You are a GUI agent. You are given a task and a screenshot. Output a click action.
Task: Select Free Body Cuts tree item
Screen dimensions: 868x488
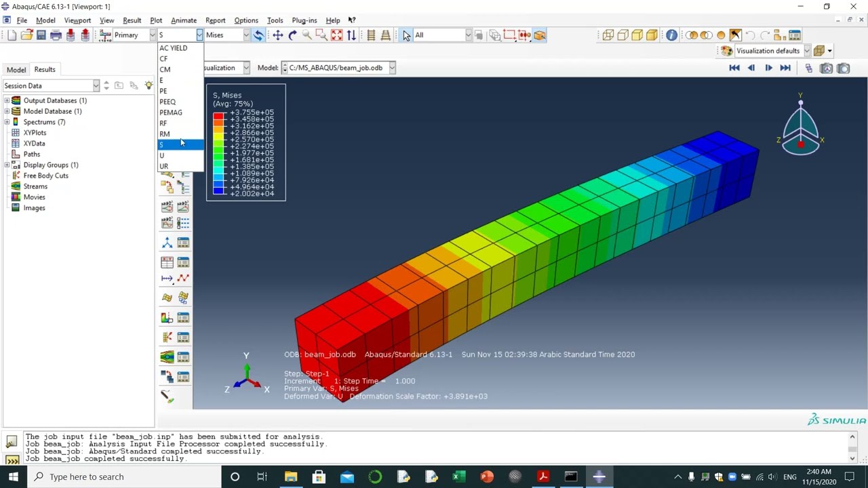coord(45,176)
